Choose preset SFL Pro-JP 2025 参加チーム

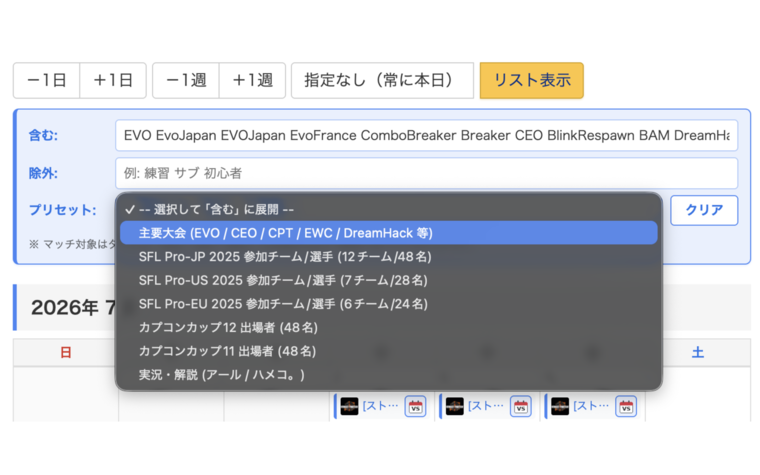coord(389,257)
